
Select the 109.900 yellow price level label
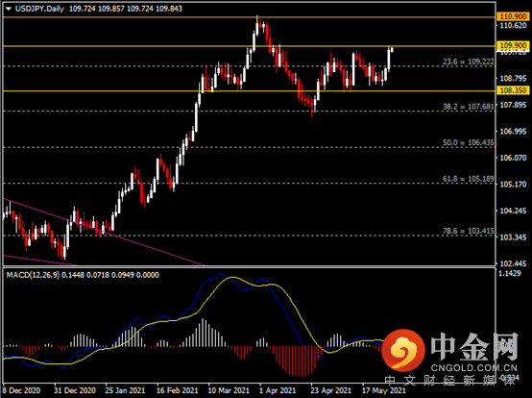tap(513, 45)
